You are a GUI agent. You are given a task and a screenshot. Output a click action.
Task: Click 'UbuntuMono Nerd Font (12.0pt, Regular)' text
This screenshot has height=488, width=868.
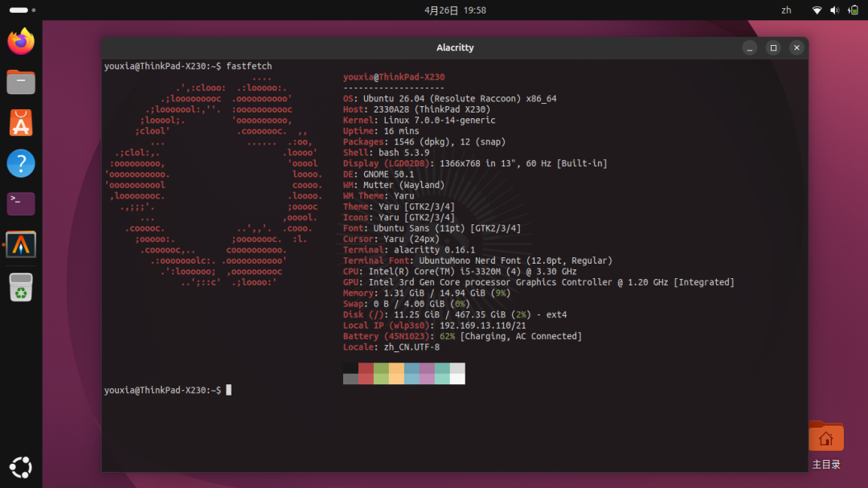516,260
